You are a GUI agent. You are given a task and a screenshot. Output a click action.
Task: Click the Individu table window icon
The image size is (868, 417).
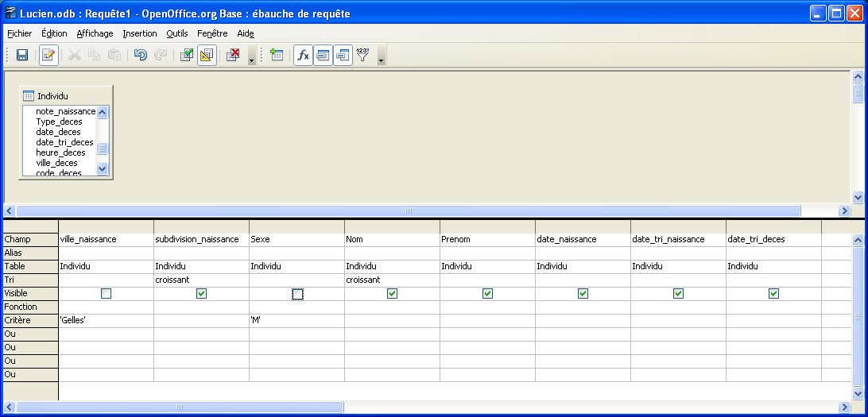(29, 95)
